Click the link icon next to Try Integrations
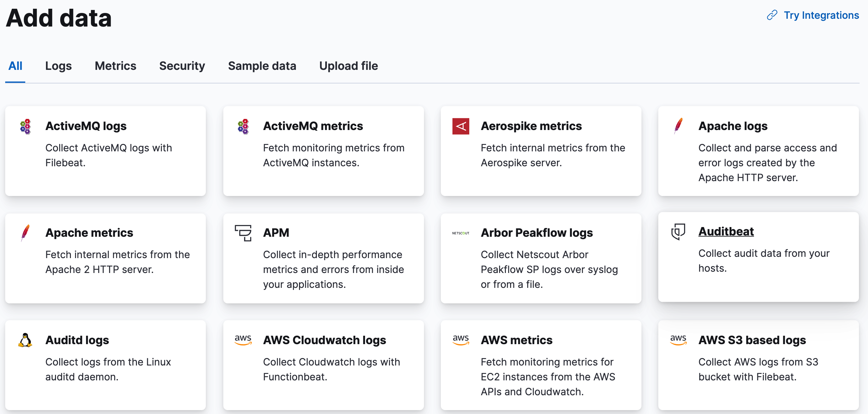 pyautogui.click(x=772, y=16)
